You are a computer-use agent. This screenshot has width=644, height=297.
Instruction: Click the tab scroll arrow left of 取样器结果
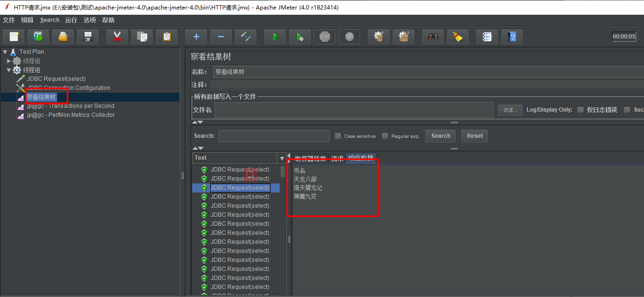point(289,157)
